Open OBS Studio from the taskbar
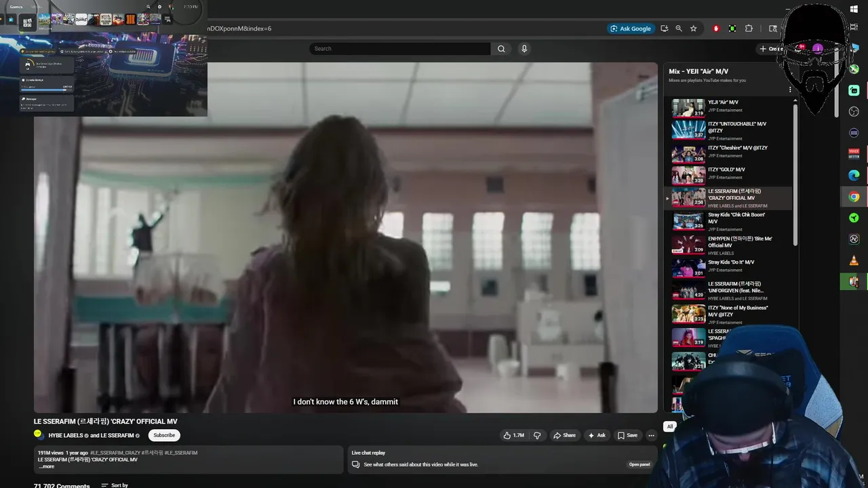868x488 pixels. point(854,112)
